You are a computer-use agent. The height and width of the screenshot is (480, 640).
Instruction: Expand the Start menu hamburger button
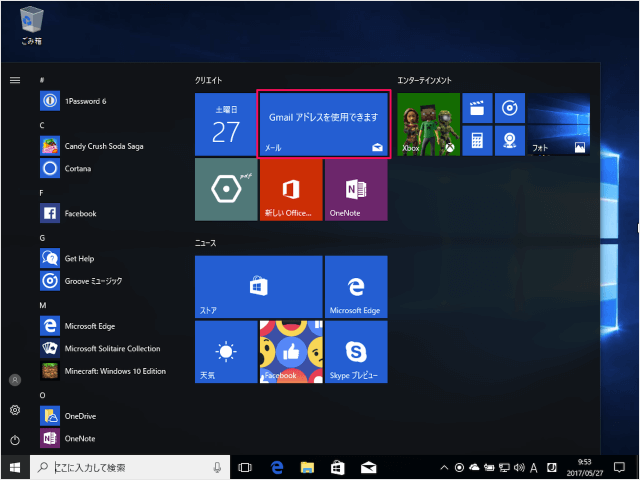click(x=15, y=80)
